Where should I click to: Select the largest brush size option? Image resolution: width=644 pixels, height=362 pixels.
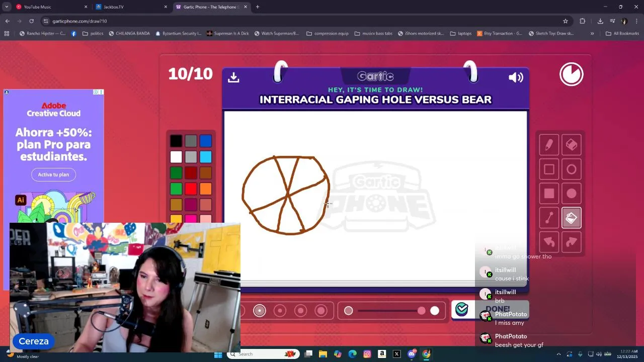point(321,311)
